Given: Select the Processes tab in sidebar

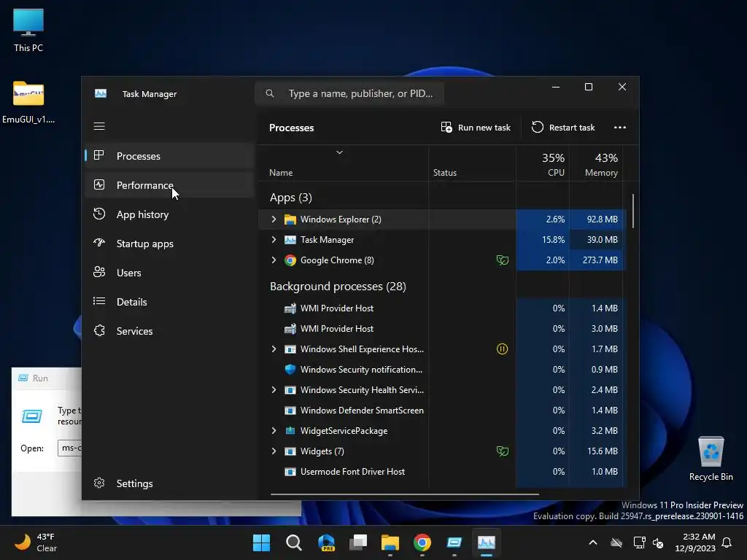Looking at the screenshot, I should coord(169,156).
